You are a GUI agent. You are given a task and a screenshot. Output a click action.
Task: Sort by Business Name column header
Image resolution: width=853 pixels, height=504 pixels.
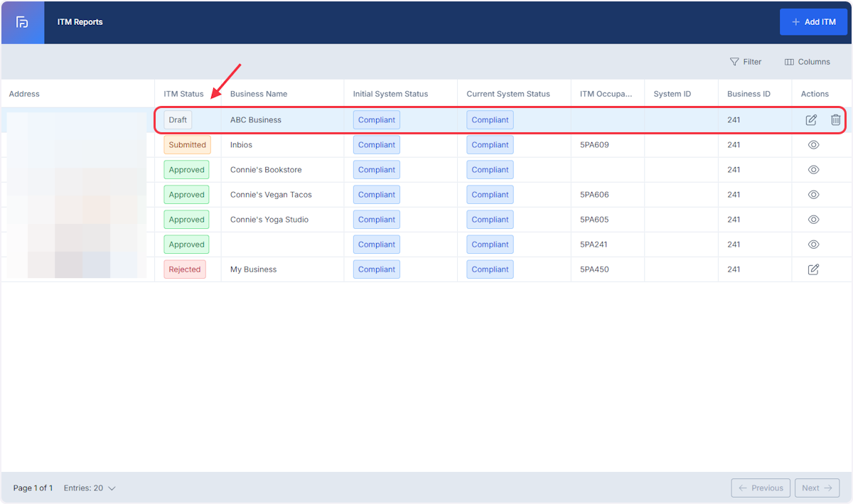[x=259, y=94]
